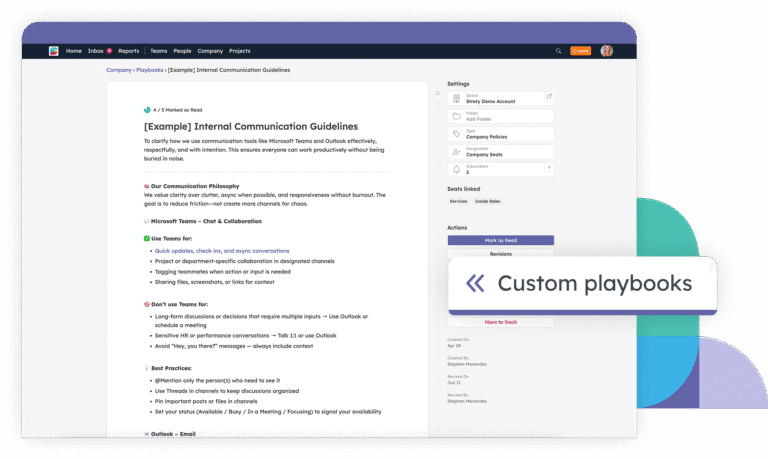Click 'Set your status' bullet

(268, 411)
